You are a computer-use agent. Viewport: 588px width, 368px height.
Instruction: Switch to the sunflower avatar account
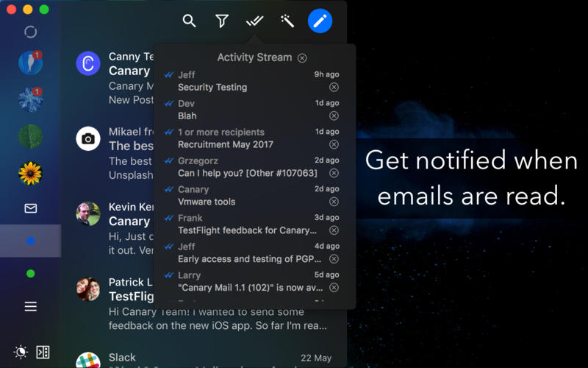click(30, 173)
